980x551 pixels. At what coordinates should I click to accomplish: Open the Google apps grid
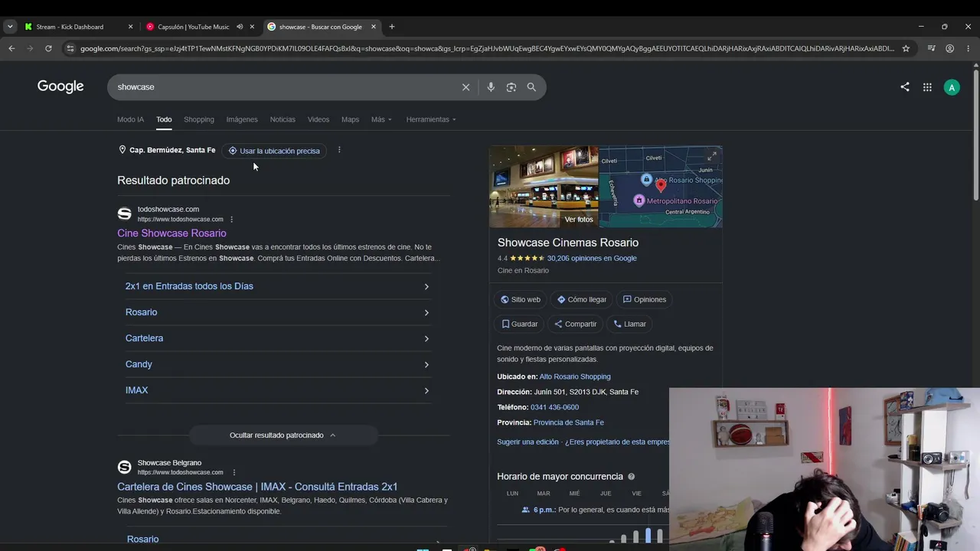pos(927,87)
